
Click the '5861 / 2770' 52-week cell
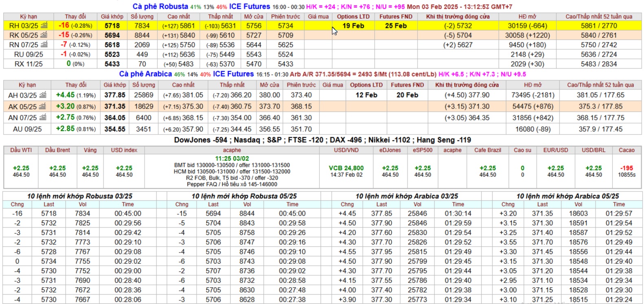pyautogui.click(x=599, y=26)
